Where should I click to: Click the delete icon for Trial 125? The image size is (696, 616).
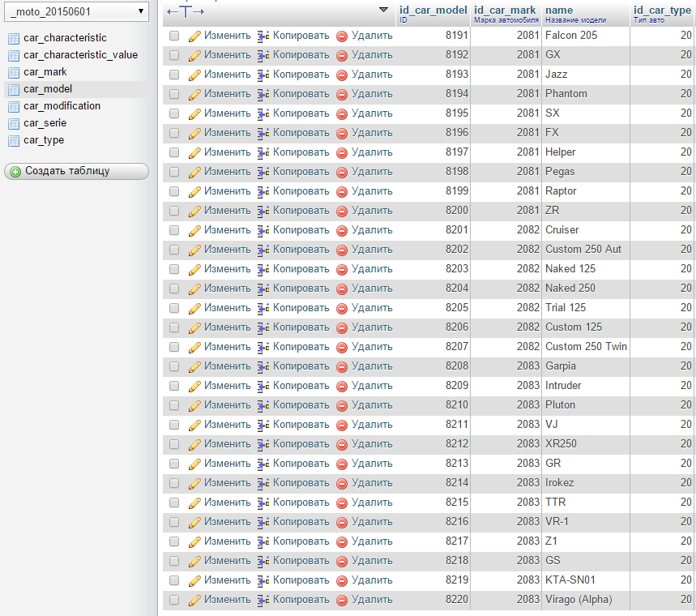[x=342, y=309]
